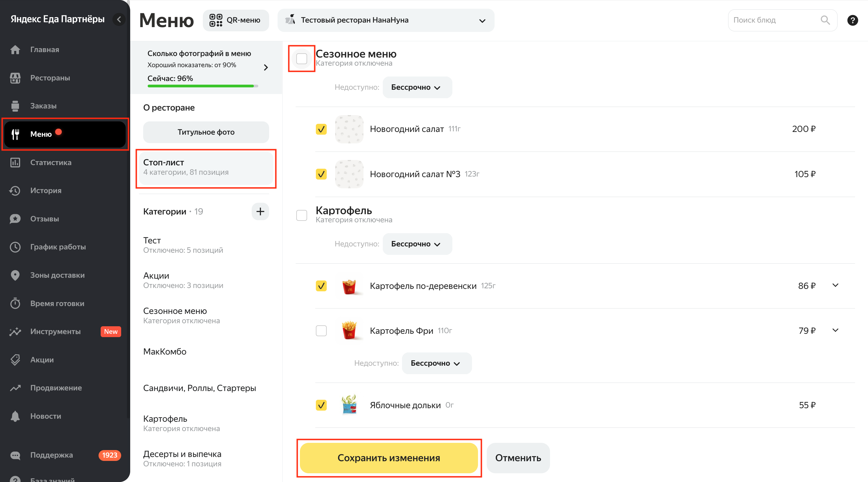Check the Картофель Фри checkbox
The width and height of the screenshot is (868, 482).
pyautogui.click(x=321, y=331)
